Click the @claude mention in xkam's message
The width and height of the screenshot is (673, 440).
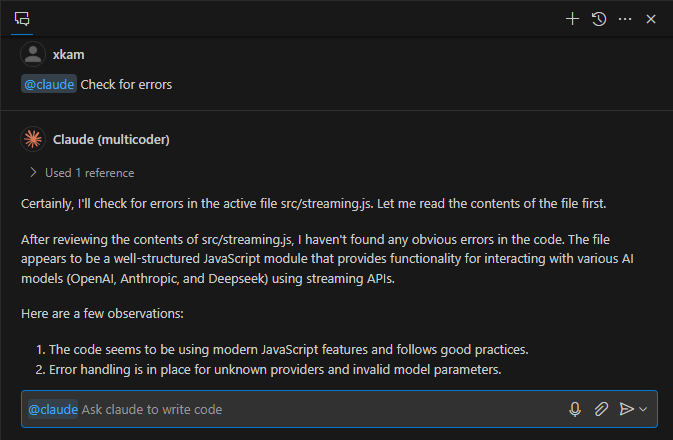point(49,84)
